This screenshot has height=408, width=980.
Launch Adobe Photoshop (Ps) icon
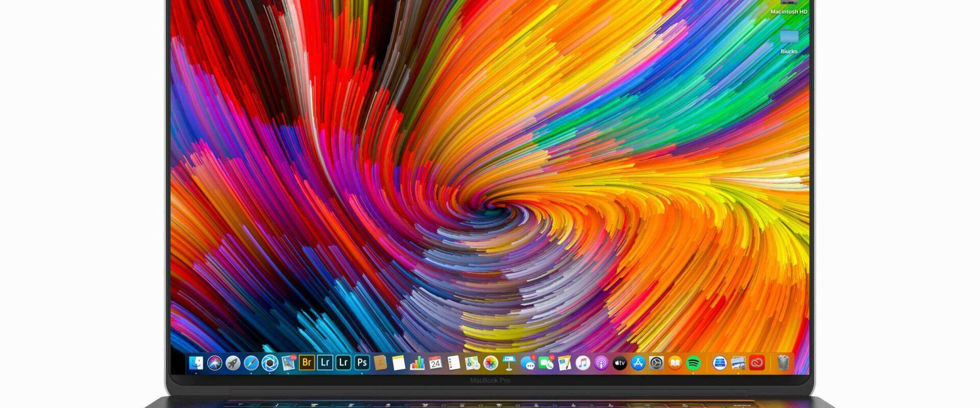362,363
